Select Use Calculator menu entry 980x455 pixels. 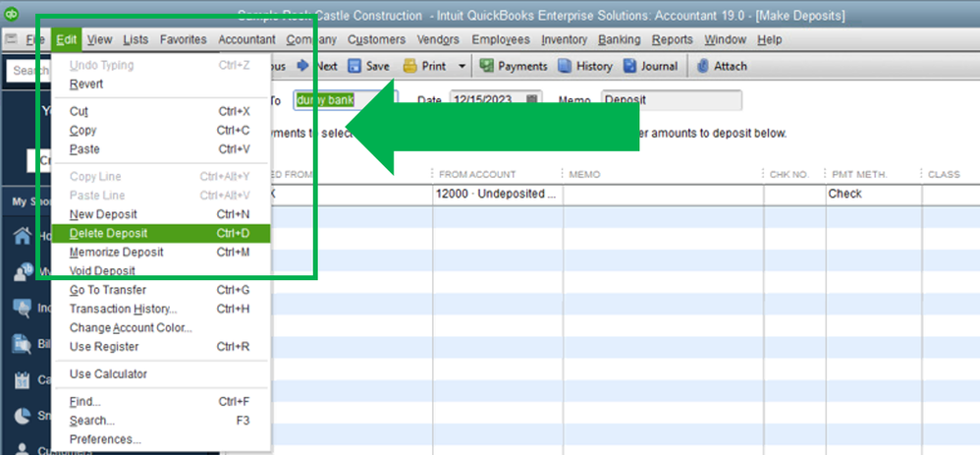pos(161,373)
